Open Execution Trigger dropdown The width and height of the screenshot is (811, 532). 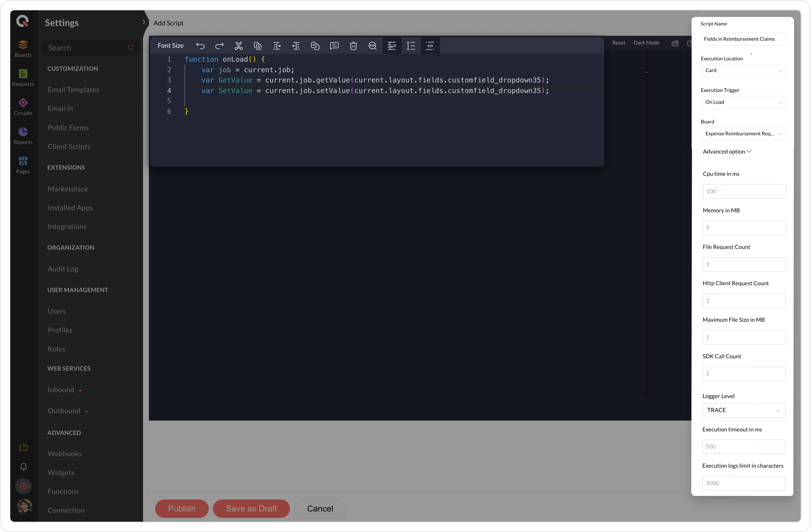pos(744,102)
